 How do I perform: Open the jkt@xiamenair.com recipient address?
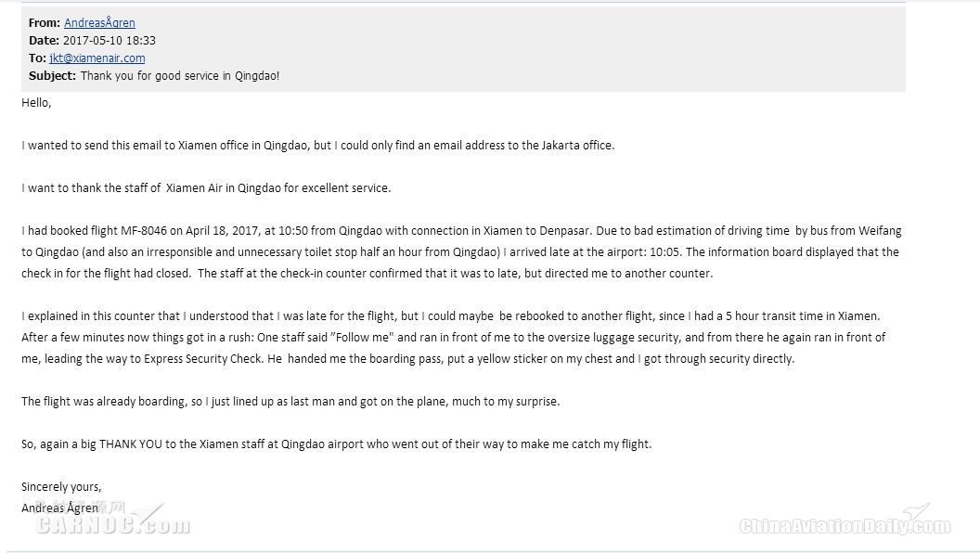(97, 58)
